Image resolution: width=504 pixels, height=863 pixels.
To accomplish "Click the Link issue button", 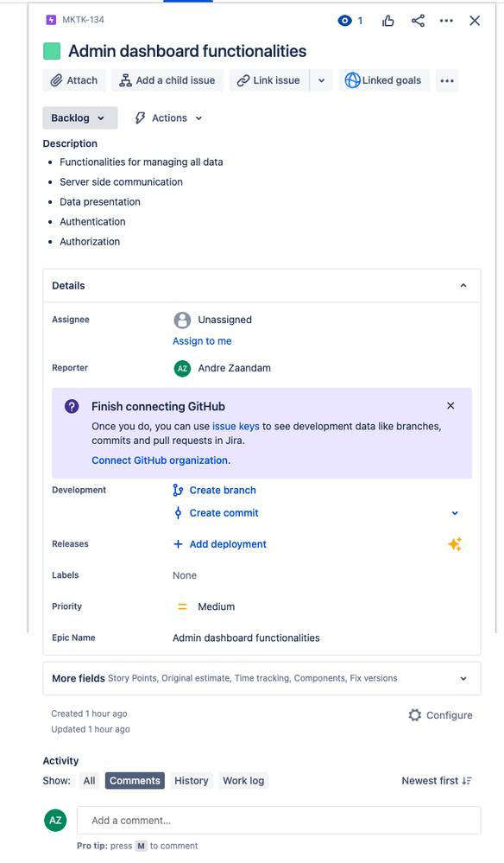I will point(269,80).
